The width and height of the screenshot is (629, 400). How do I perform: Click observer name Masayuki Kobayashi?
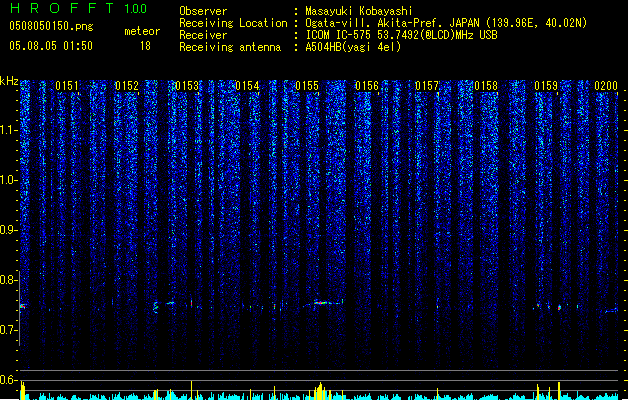pyautogui.click(x=358, y=11)
